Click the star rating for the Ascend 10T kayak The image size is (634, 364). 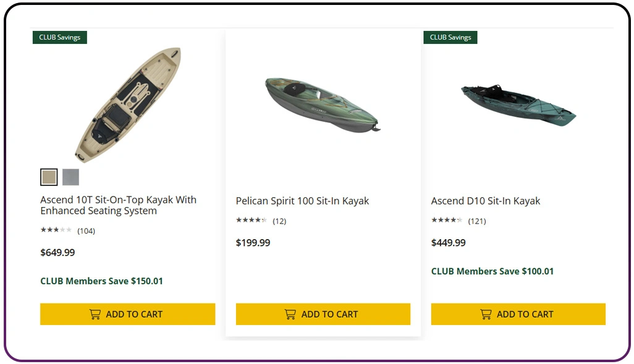pos(54,231)
